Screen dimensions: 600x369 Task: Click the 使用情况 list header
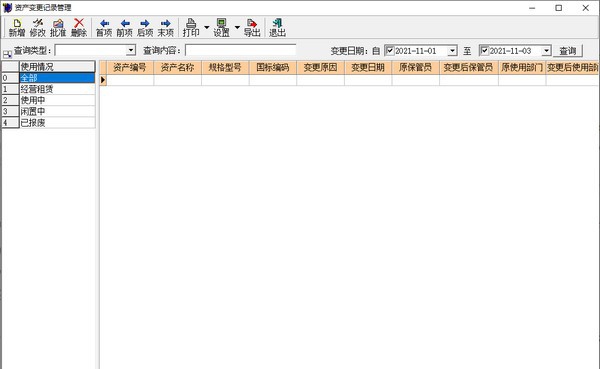point(57,67)
